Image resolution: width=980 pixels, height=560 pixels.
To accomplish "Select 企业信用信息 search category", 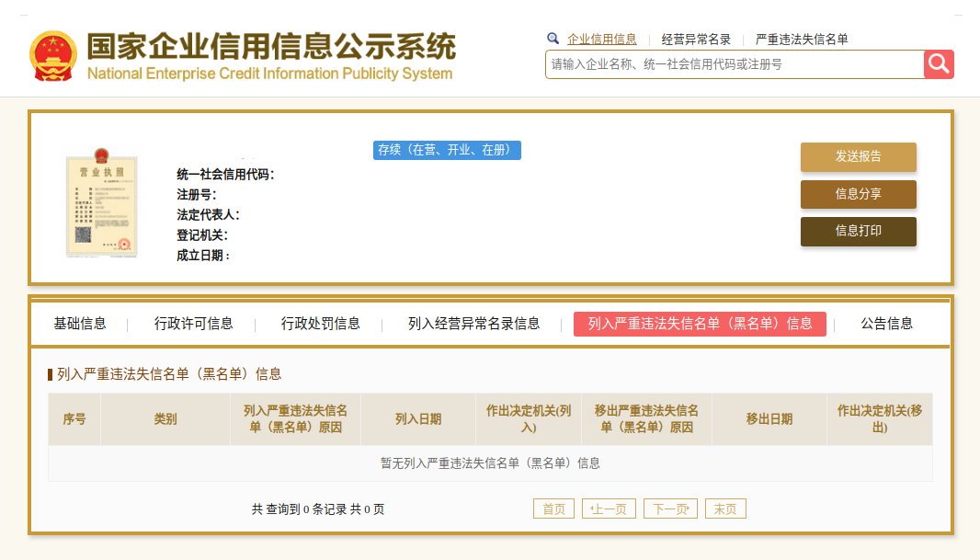I will pos(602,40).
